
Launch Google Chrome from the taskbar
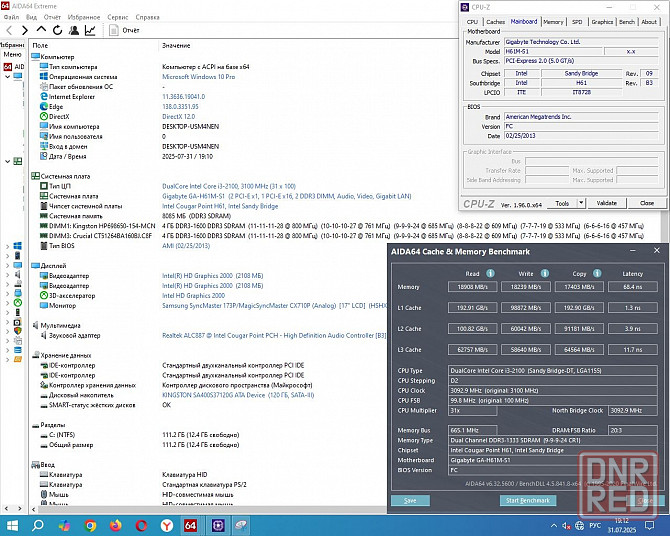click(x=90, y=525)
